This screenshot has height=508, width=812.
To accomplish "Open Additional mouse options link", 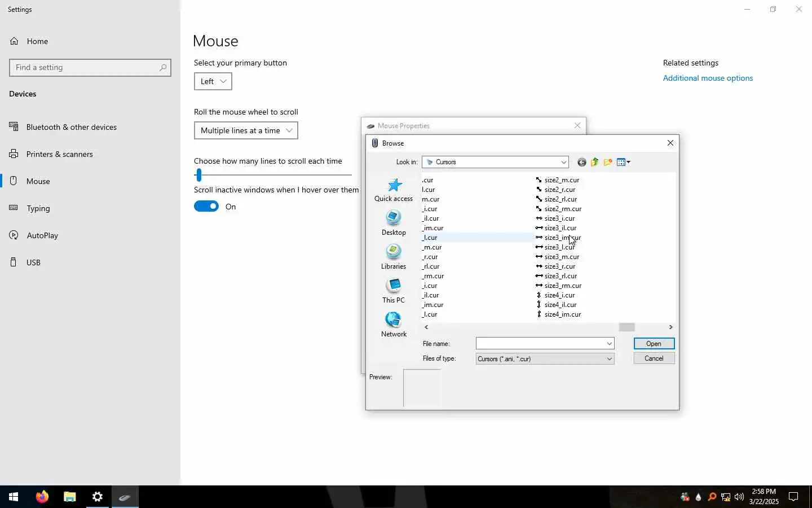I will point(708,78).
